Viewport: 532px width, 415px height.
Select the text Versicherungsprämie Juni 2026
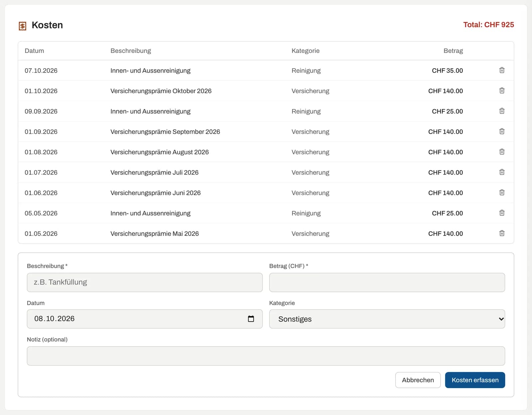[x=156, y=193]
